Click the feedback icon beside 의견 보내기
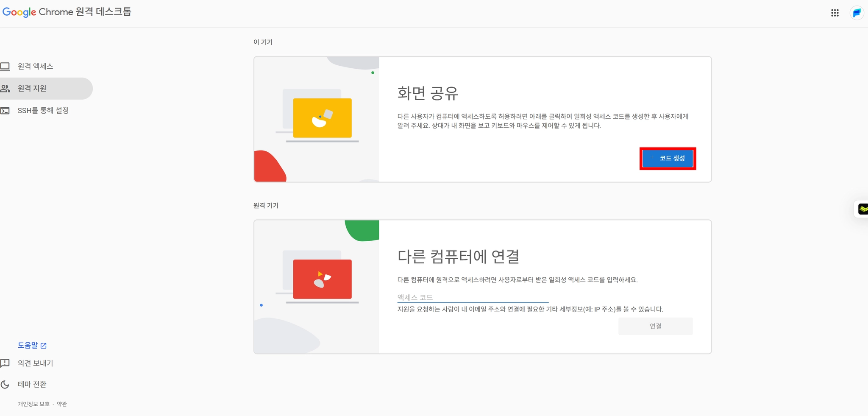The width and height of the screenshot is (868, 416). (x=5, y=363)
